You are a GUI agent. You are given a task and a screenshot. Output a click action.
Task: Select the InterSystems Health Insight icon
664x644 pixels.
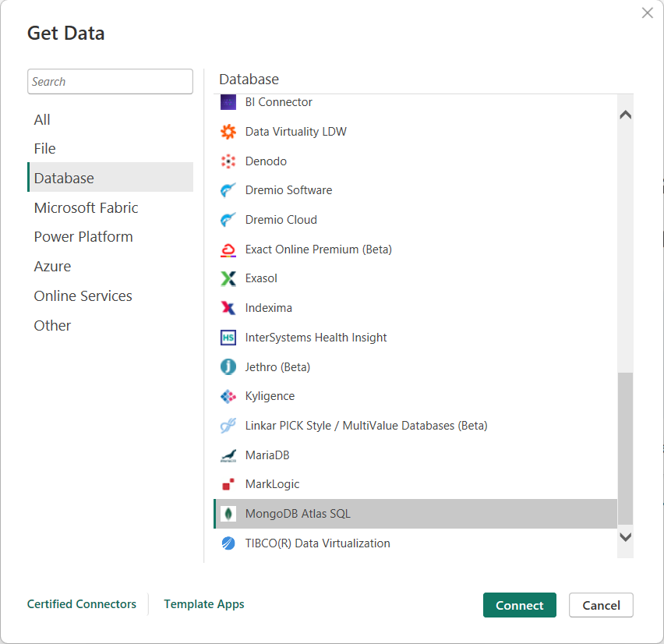(227, 337)
